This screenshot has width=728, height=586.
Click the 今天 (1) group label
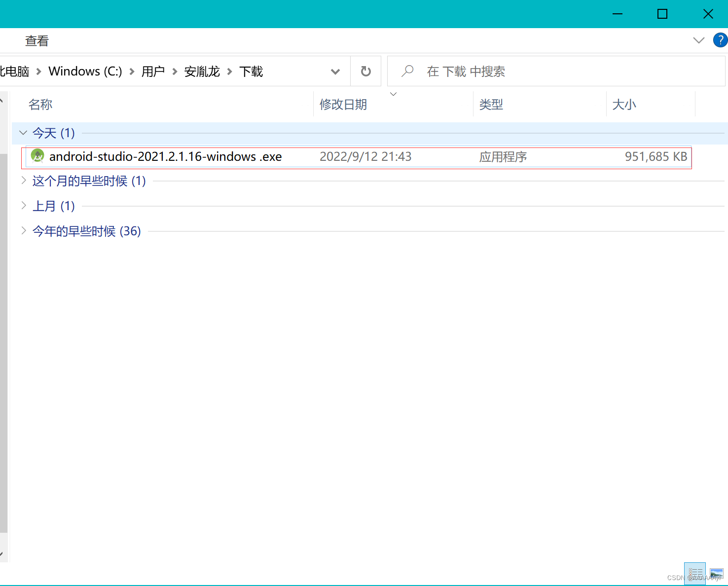click(x=53, y=133)
